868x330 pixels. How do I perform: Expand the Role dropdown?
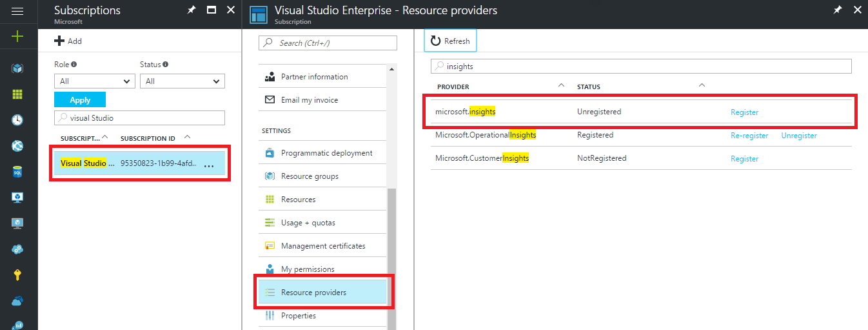coord(94,81)
